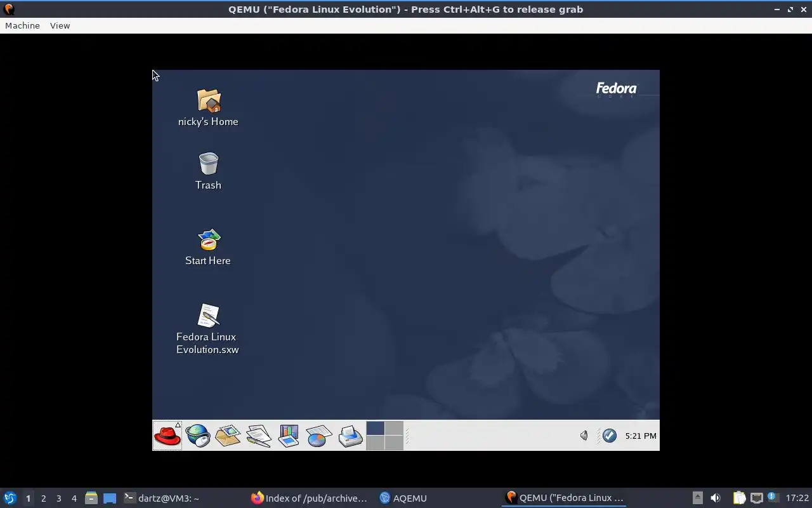Open the Machine menu
Image resolution: width=812 pixels, height=508 pixels.
click(x=22, y=25)
